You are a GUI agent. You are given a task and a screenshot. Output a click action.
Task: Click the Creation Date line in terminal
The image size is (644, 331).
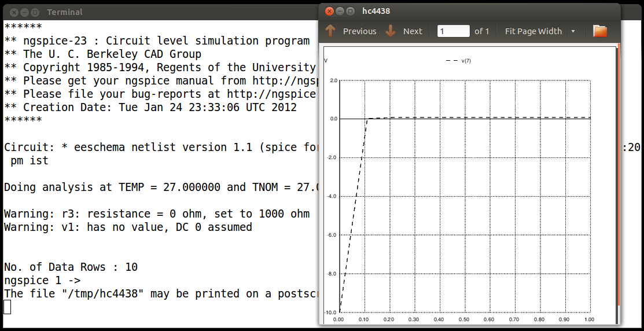[150, 108]
